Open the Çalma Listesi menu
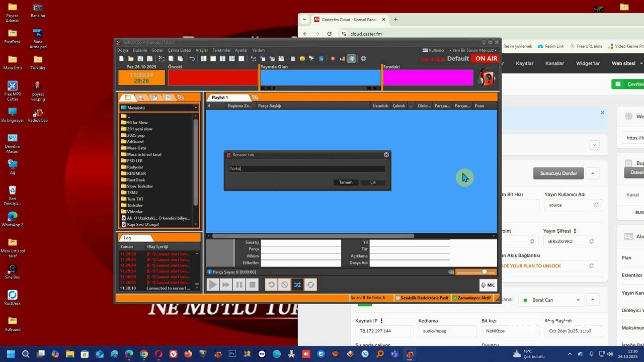The width and height of the screenshot is (644, 362). pyautogui.click(x=179, y=50)
